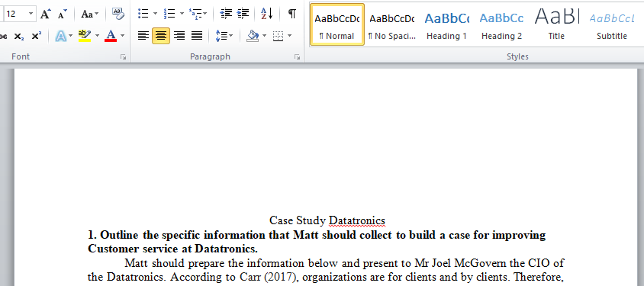Click the Clear Formatting icon
The image size is (644, 286).
click(x=118, y=14)
